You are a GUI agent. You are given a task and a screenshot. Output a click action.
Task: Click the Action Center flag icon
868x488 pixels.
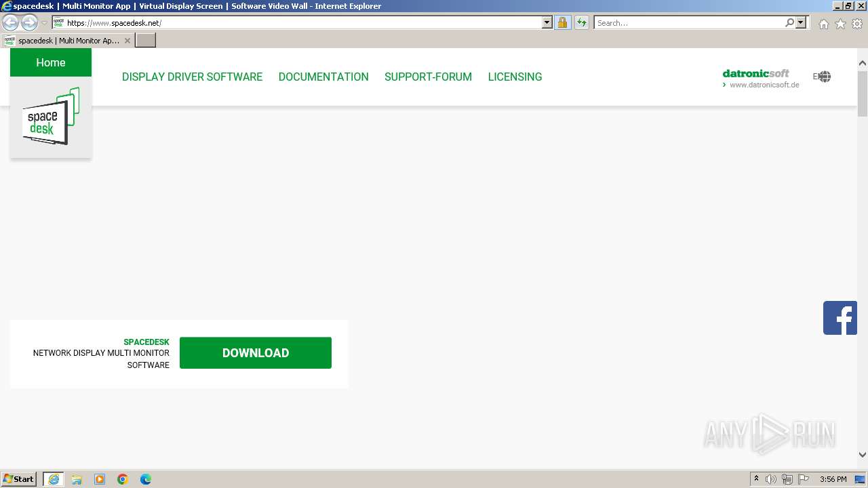pyautogui.click(x=804, y=479)
